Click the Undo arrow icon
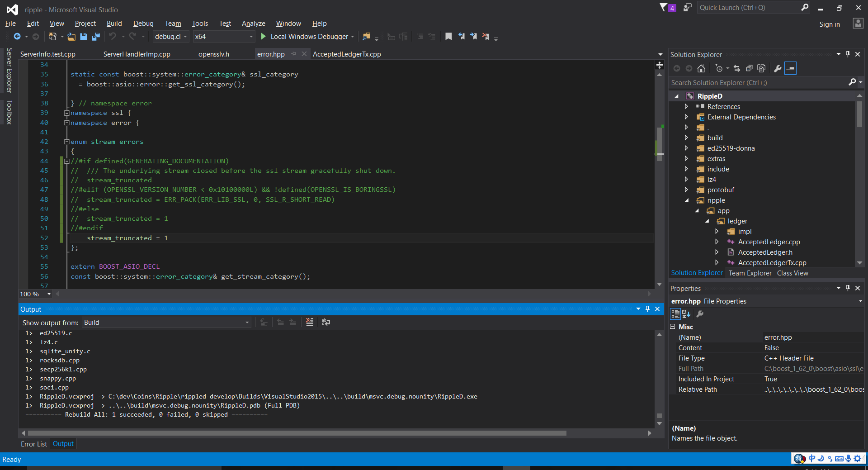 113,37
